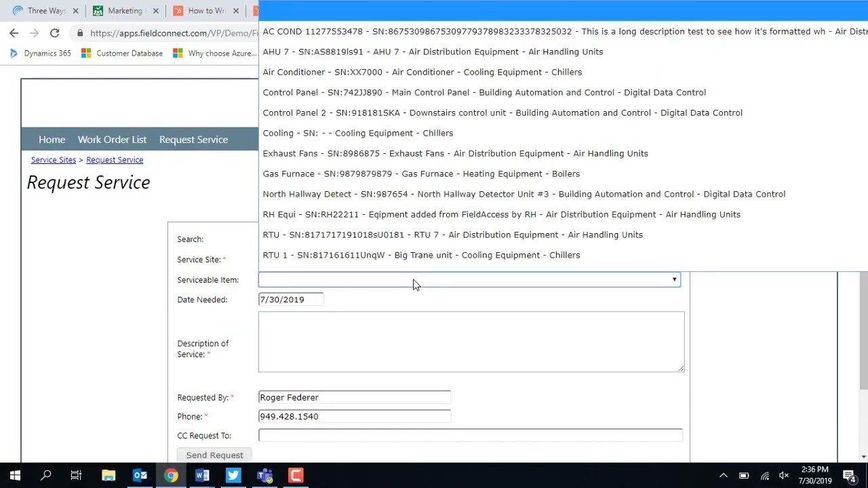The image size is (868, 488).
Task: Click the battery tray icon
Action: tap(744, 476)
